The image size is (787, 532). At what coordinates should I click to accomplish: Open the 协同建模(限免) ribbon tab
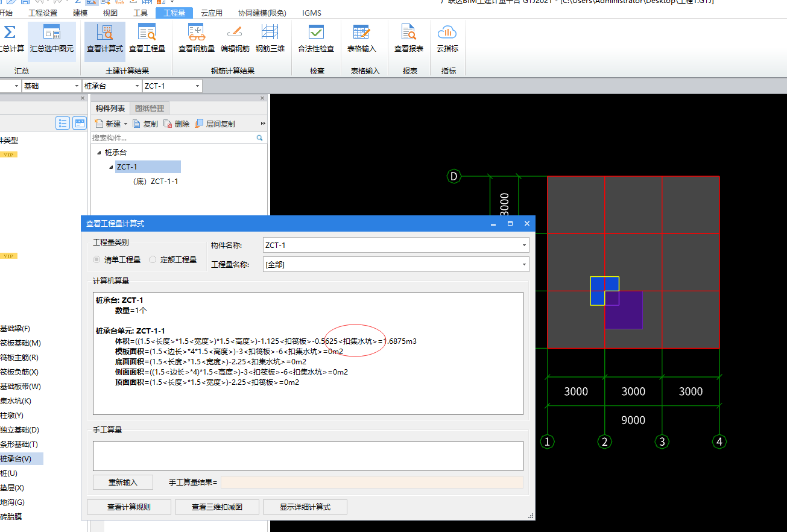click(262, 13)
